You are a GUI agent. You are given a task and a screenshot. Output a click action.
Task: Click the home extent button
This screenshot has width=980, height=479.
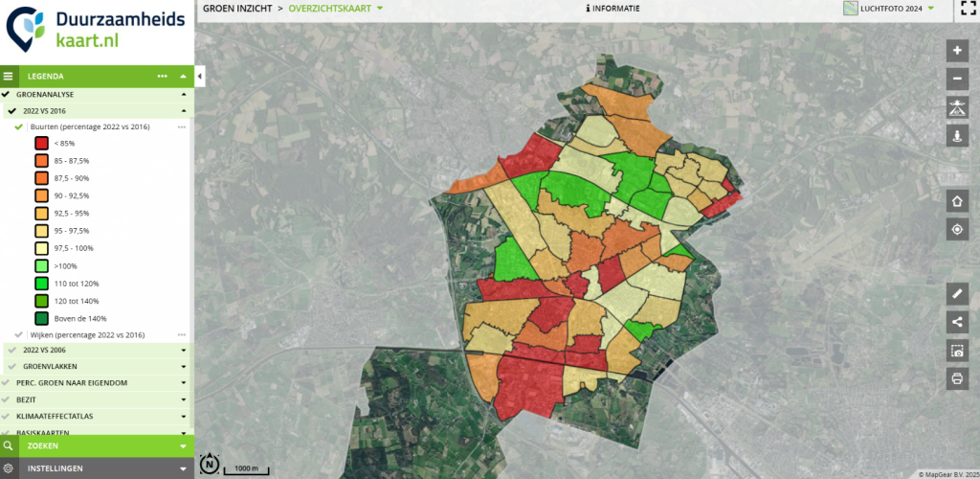[956, 201]
